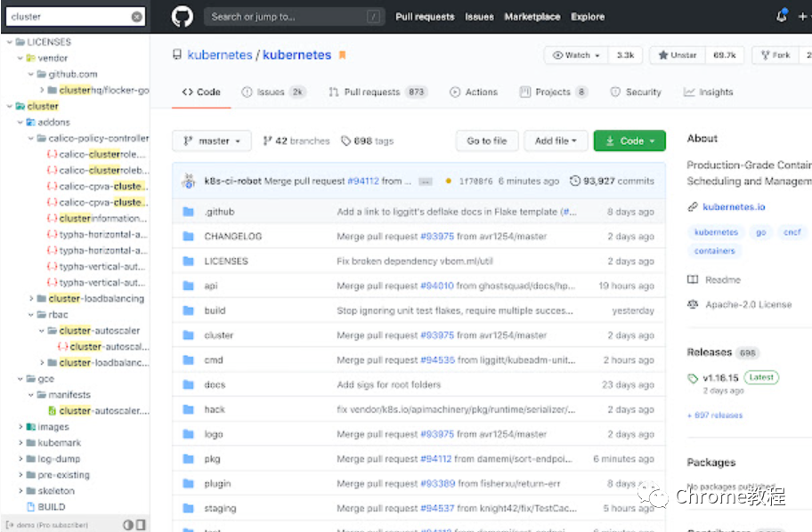This screenshot has width=812, height=532.
Task: Expand the skeleton folder in tree
Action: [x=20, y=490]
